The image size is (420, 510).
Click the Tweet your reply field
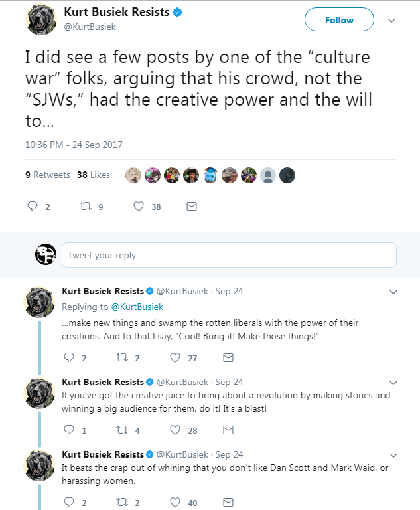click(x=229, y=255)
